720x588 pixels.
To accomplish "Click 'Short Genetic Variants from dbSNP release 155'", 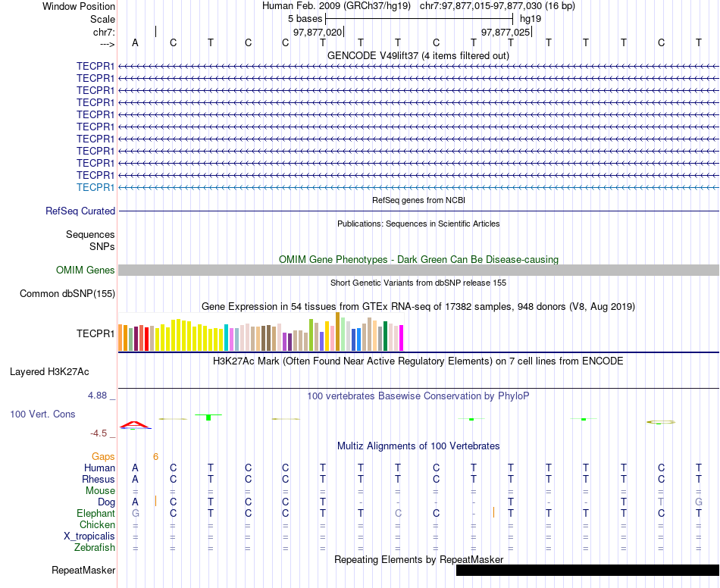I will (418, 283).
